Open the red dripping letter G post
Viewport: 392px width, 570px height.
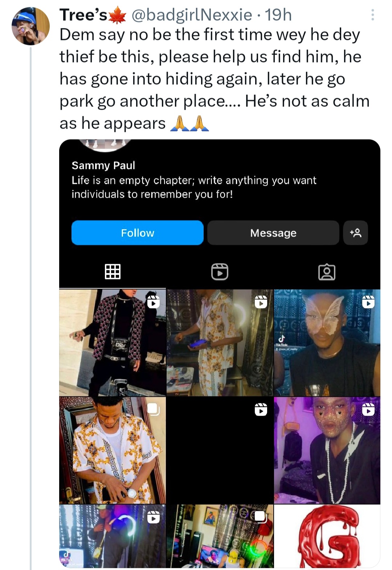click(327, 536)
